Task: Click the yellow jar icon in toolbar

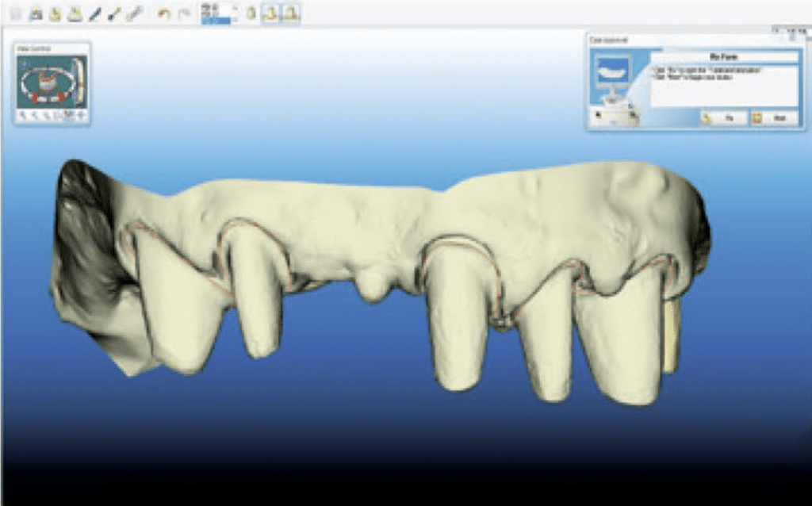Action: coord(251,13)
